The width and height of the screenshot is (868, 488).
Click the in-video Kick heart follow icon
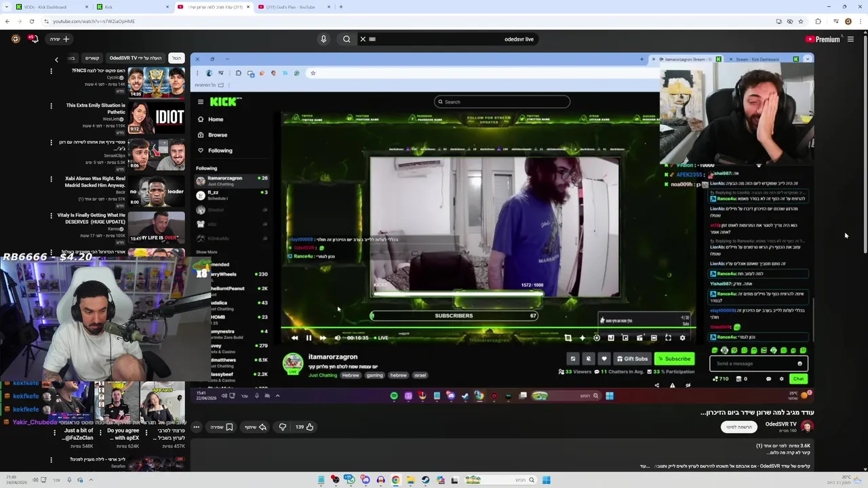click(604, 359)
